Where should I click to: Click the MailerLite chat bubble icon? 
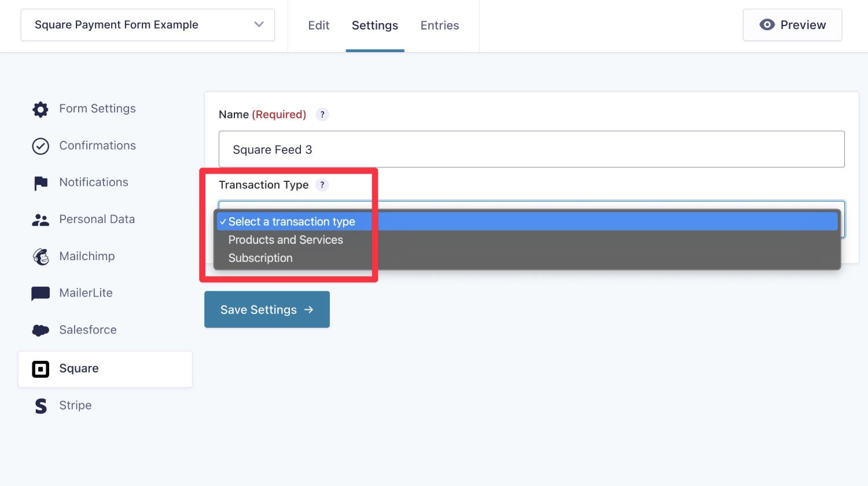(x=41, y=294)
